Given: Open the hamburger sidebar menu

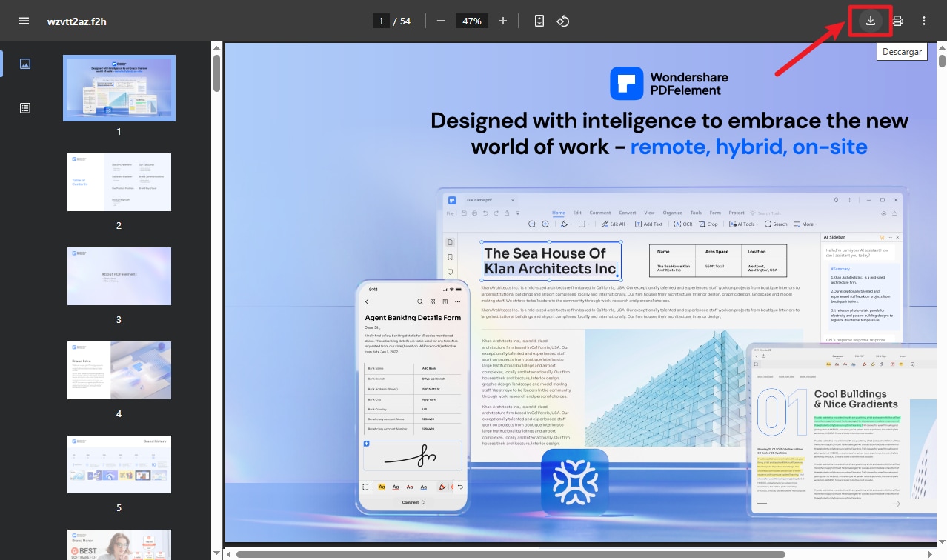Looking at the screenshot, I should tap(24, 21).
